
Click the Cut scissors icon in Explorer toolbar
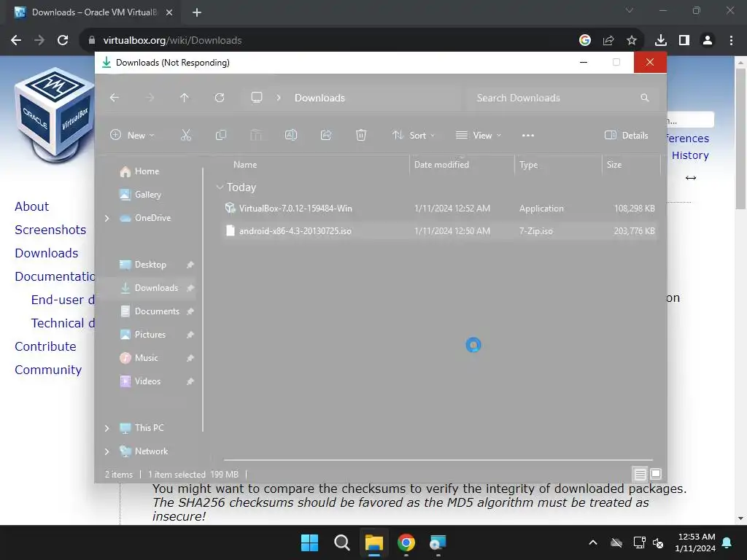pos(186,135)
